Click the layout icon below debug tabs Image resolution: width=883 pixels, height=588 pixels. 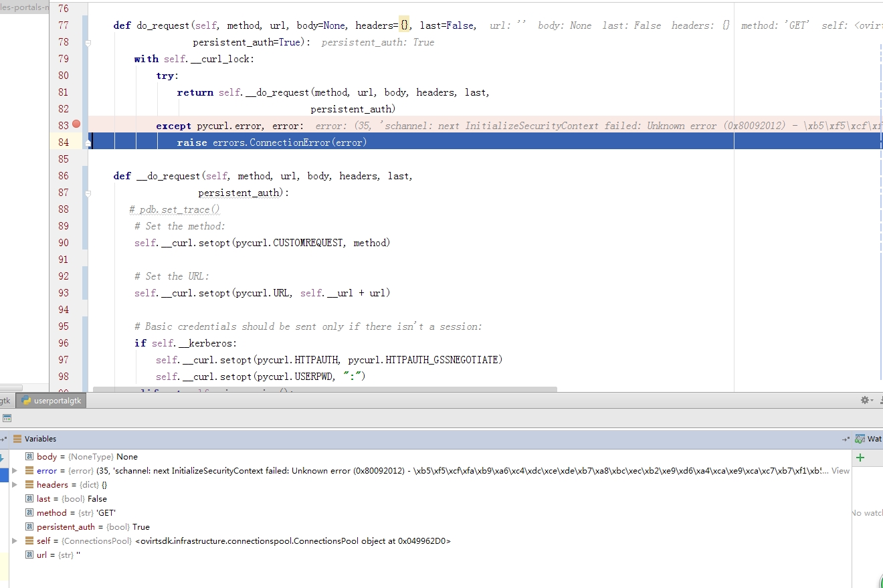[x=7, y=419]
